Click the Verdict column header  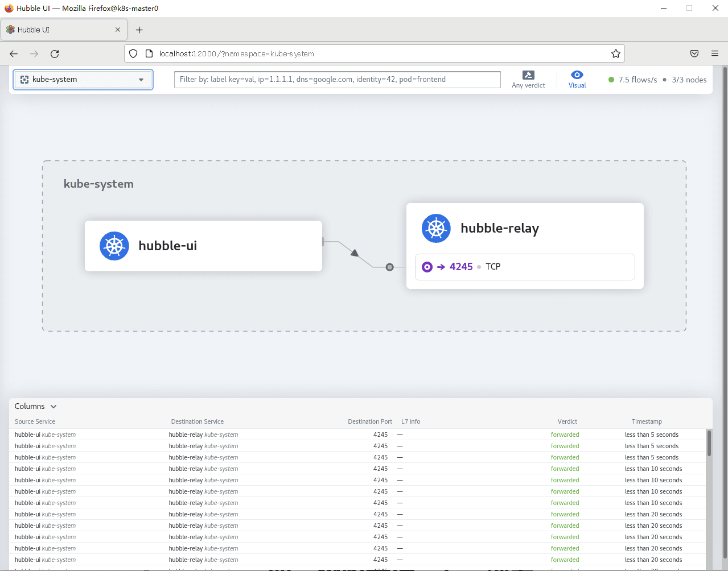coord(567,421)
